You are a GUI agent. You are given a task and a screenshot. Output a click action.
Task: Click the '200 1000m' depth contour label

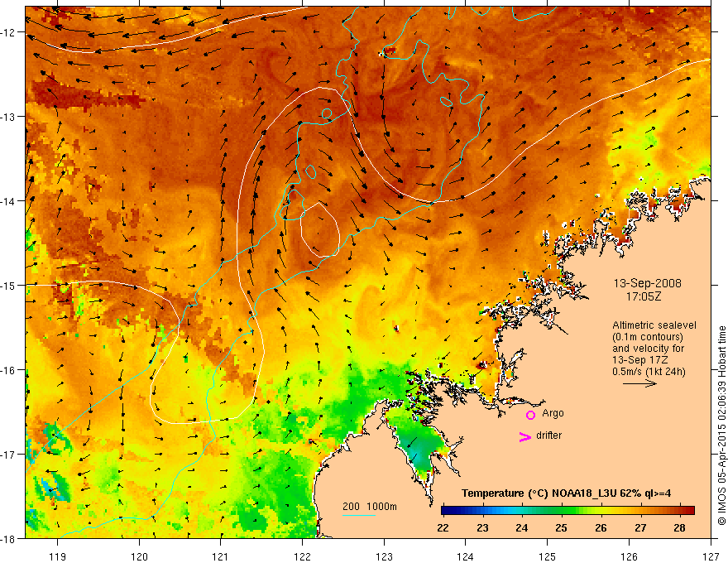[x=370, y=507]
